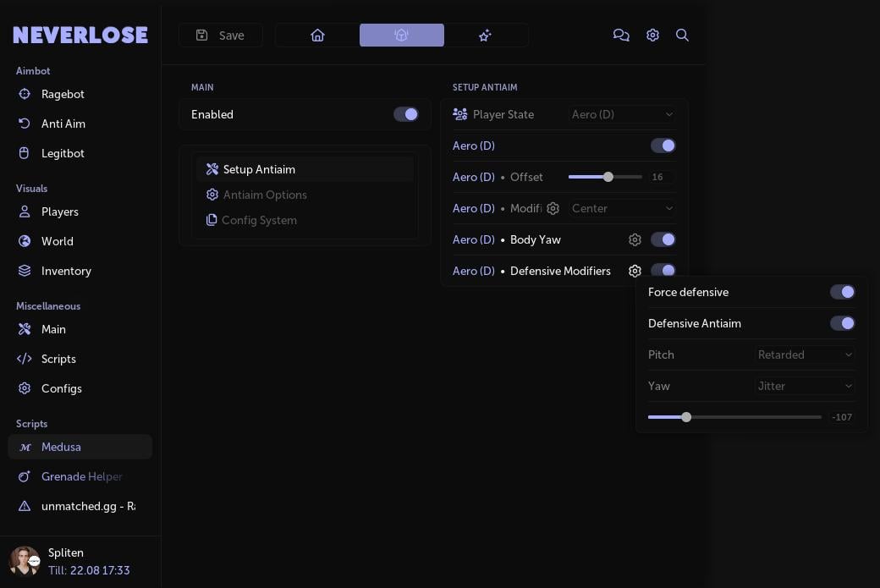Open the Yaw Jitter dropdown
The height and width of the screenshot is (588, 880).
tap(804, 386)
